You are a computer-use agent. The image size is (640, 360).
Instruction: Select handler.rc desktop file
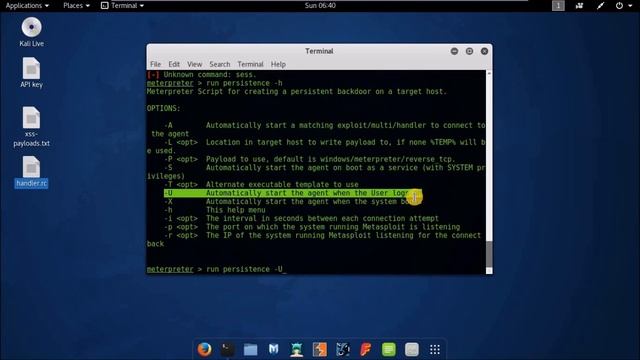point(31,172)
